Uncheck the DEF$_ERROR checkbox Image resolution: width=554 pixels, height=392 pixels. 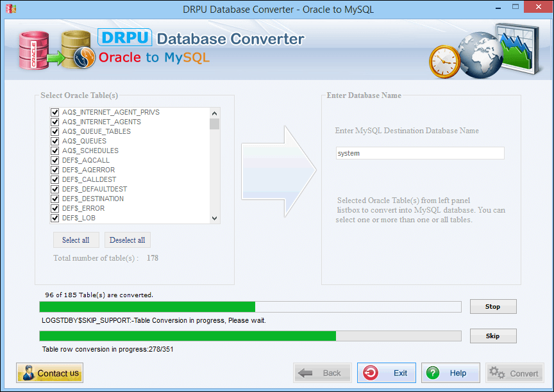click(x=55, y=208)
